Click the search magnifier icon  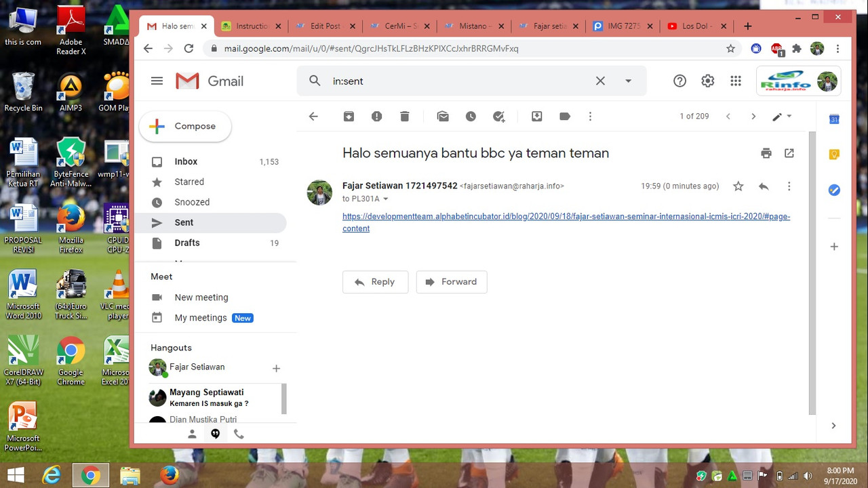pyautogui.click(x=315, y=81)
